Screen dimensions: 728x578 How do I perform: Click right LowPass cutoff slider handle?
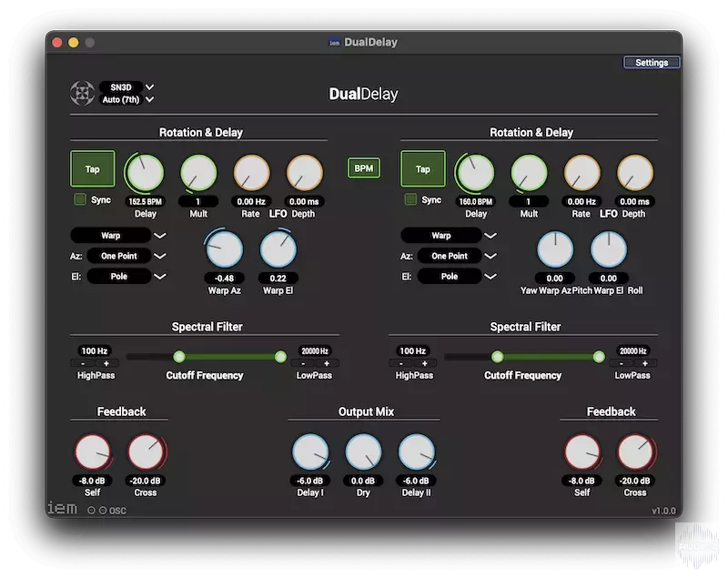599,357
